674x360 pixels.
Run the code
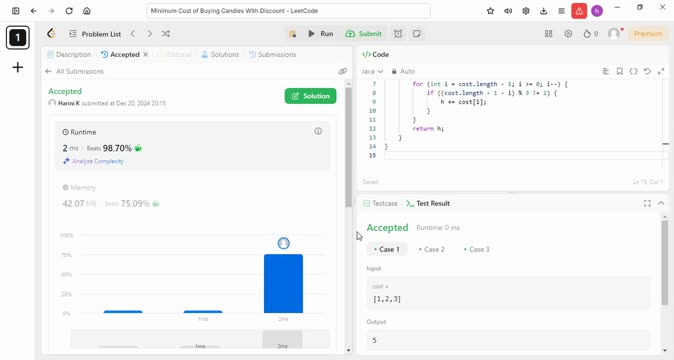(320, 34)
